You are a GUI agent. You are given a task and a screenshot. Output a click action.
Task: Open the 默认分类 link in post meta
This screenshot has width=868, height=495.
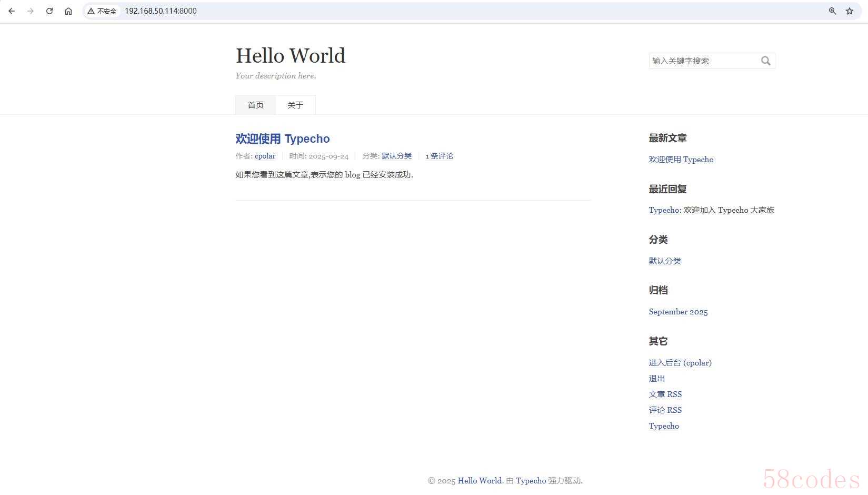click(x=396, y=156)
